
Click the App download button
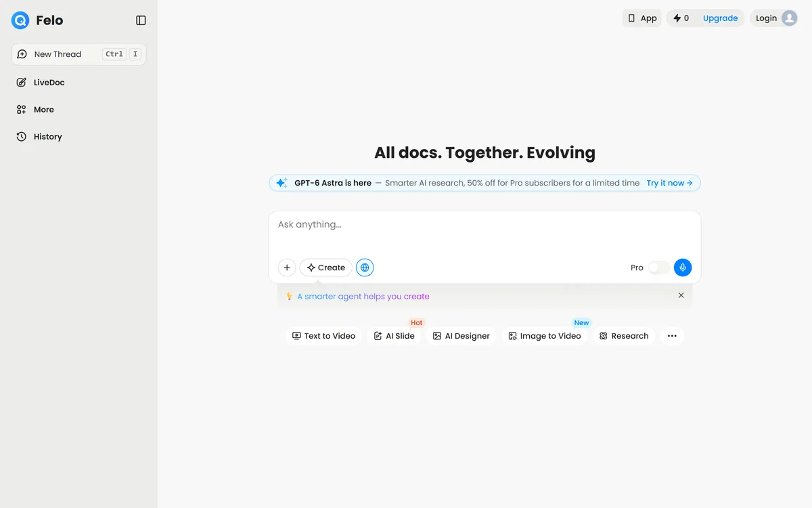(642, 18)
